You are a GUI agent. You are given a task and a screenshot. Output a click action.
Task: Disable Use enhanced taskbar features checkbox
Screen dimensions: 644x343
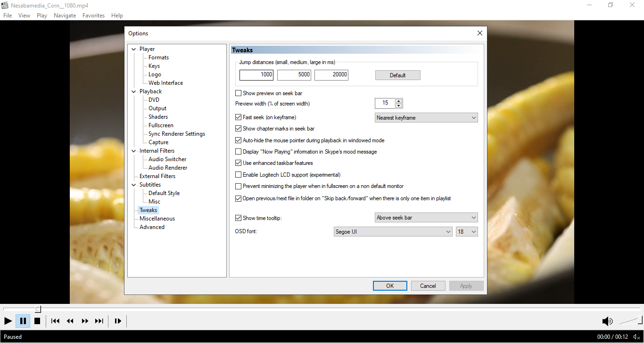click(238, 163)
